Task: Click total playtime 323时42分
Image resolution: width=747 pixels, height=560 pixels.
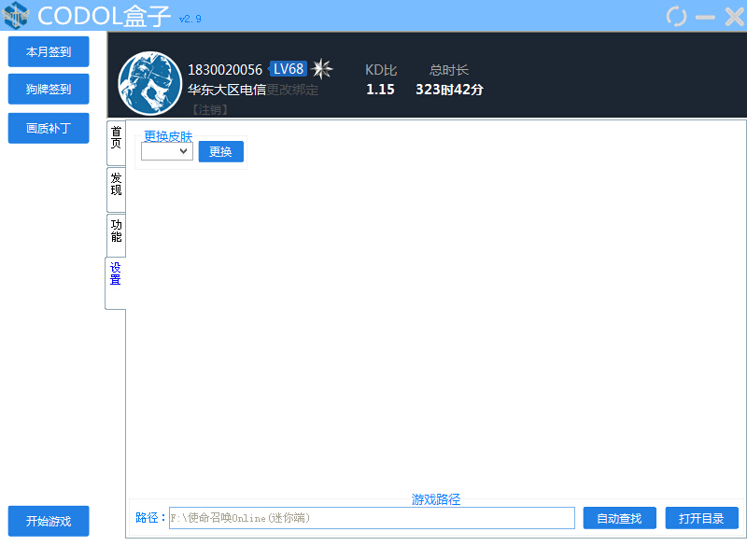Action: 449,90
